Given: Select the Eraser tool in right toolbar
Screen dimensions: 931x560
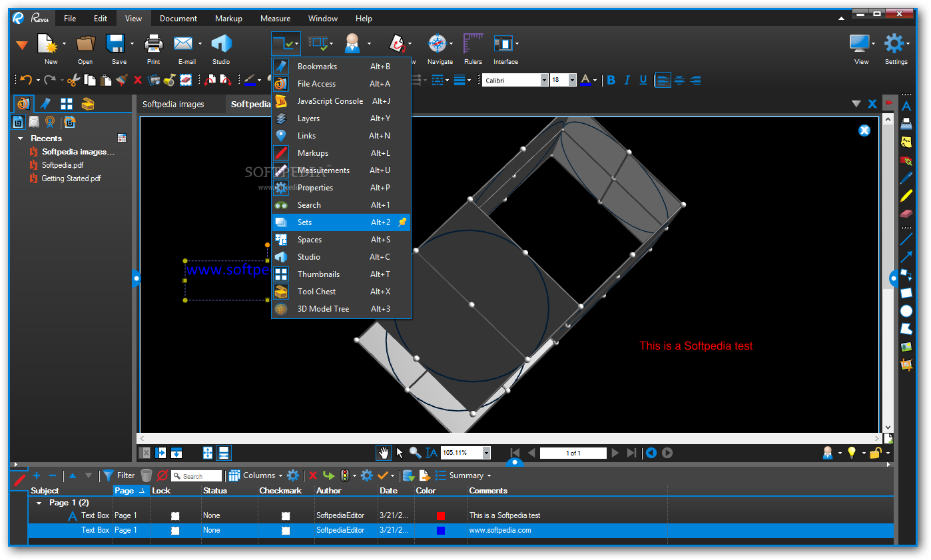Looking at the screenshot, I should point(906,214).
